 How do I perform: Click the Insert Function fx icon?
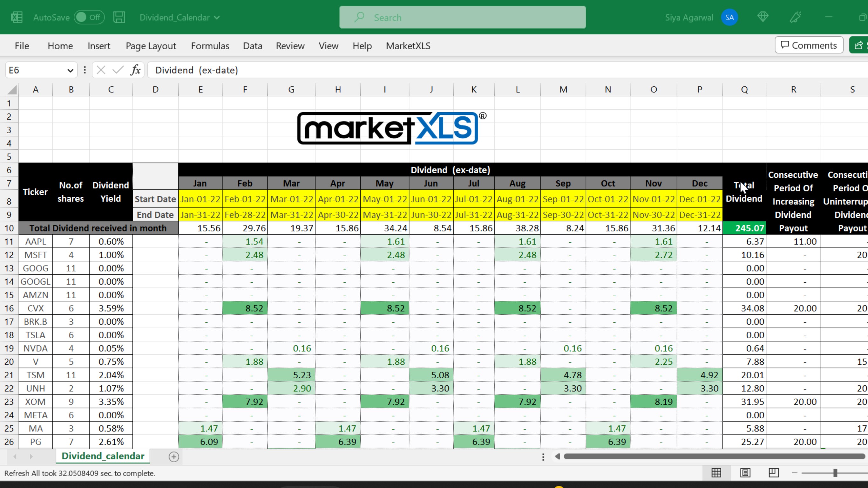pyautogui.click(x=135, y=70)
